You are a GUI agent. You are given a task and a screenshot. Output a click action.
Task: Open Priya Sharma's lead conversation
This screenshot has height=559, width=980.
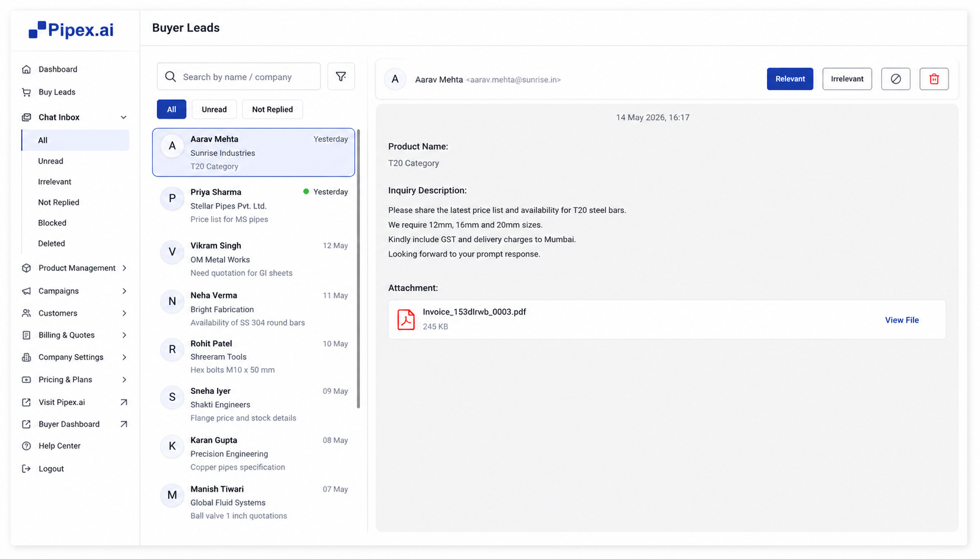pos(254,205)
